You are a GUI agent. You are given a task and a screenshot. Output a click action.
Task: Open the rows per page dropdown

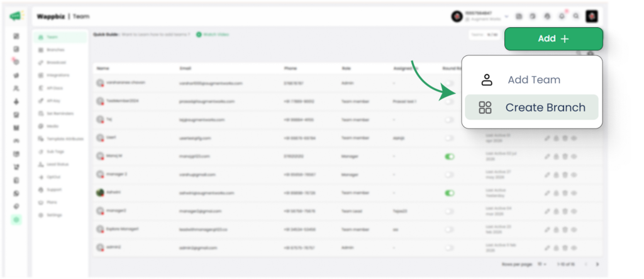click(x=542, y=264)
